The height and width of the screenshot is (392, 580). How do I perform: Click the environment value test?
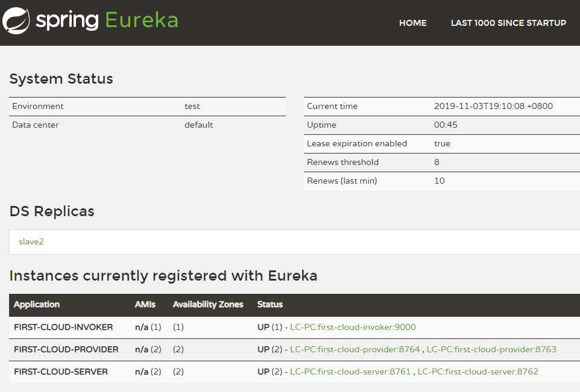[192, 107]
